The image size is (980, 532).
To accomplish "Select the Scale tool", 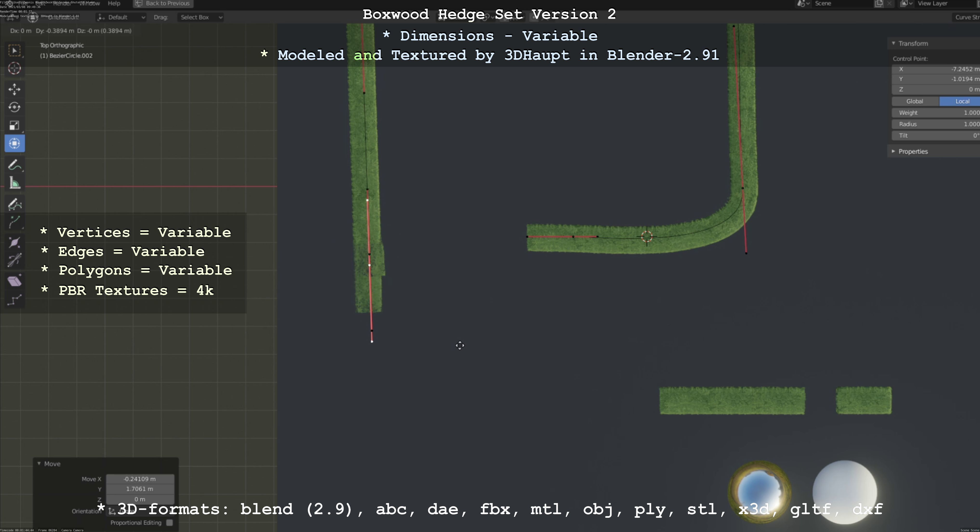I will coord(14,126).
